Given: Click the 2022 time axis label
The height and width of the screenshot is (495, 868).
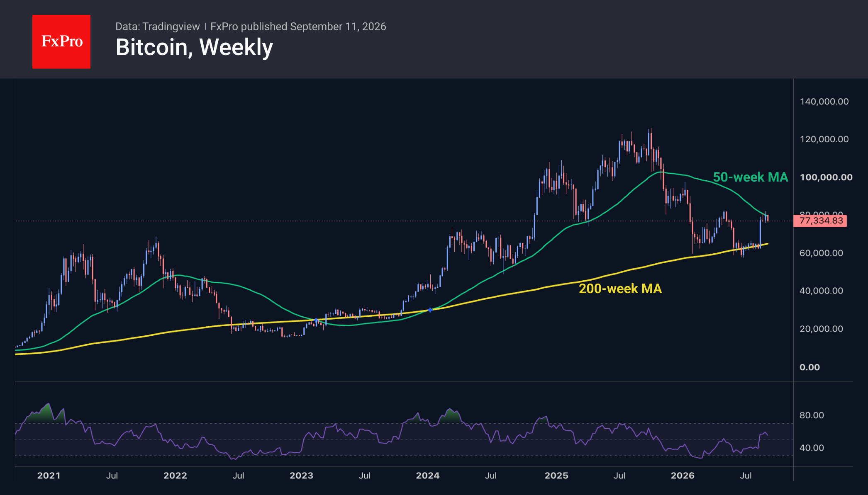Looking at the screenshot, I should click(x=175, y=476).
